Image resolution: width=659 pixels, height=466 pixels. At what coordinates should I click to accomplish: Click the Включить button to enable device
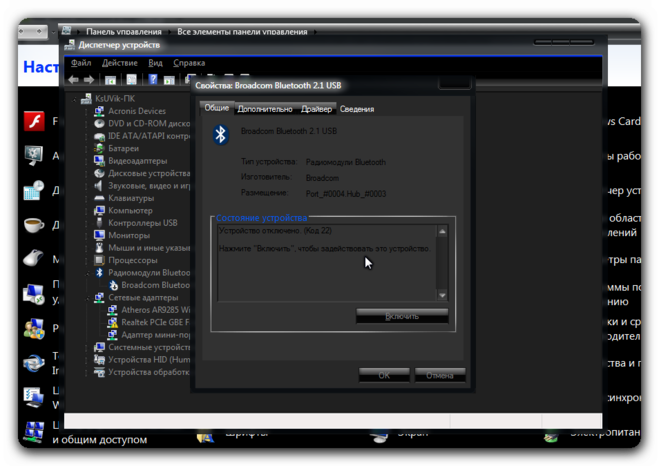pos(402,316)
